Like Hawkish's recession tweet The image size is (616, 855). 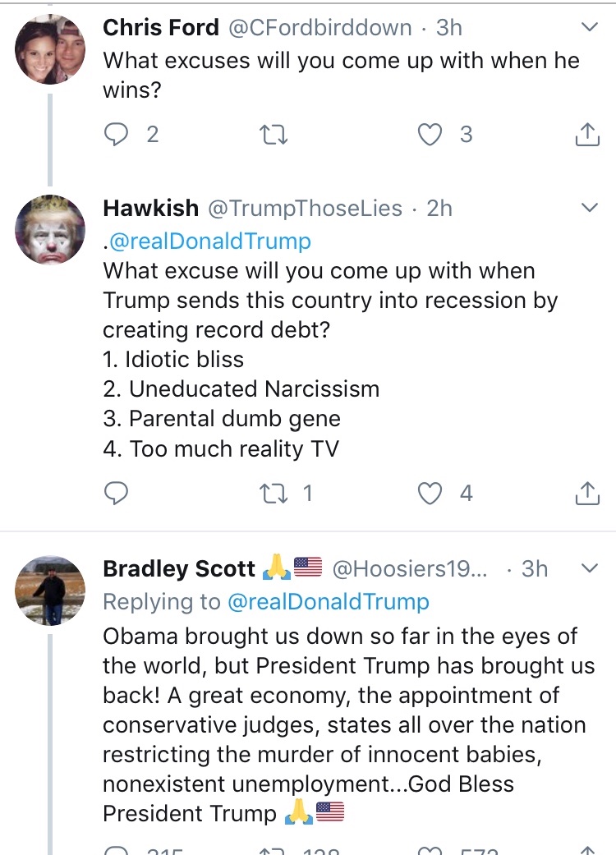[x=430, y=493]
